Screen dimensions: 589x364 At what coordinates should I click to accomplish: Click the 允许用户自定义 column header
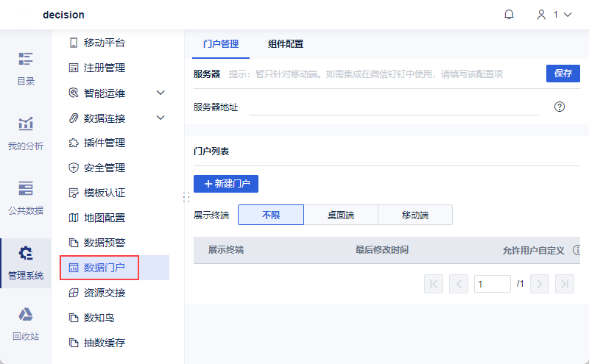pos(533,250)
